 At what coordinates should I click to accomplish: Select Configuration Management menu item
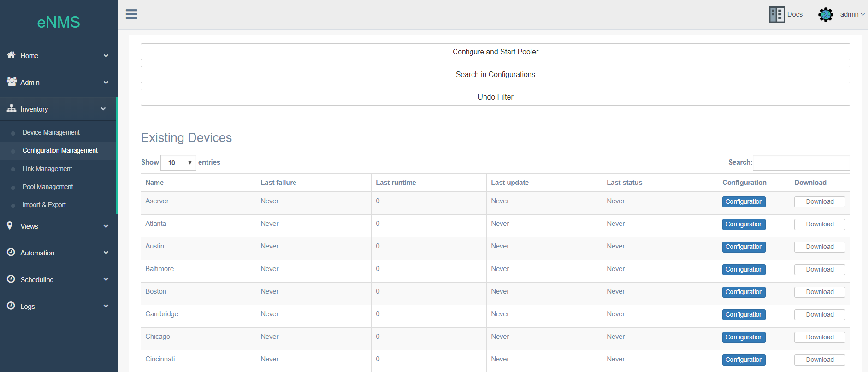point(60,150)
